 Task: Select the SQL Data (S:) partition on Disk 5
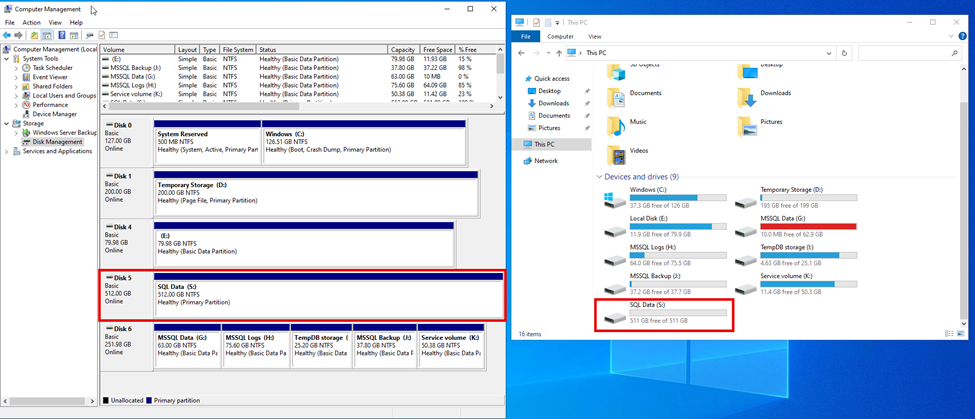(328, 297)
